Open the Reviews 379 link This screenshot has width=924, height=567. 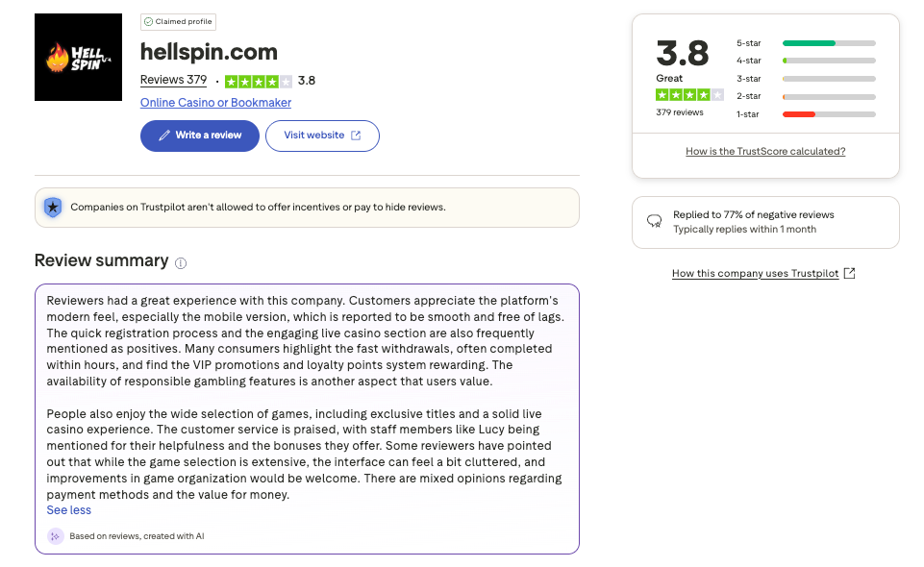pyautogui.click(x=173, y=80)
